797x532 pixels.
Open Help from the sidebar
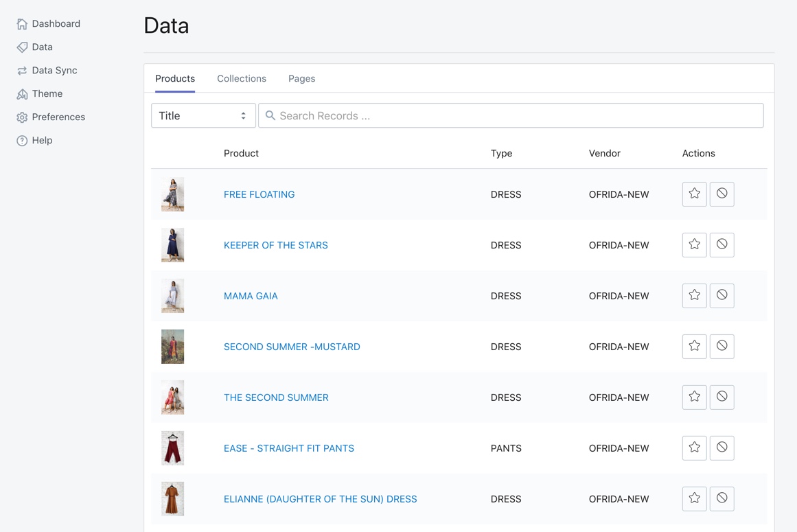[42, 141]
